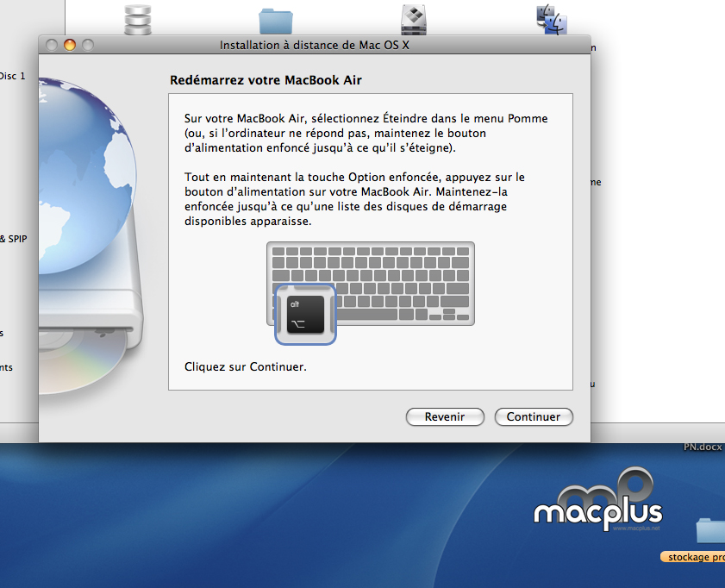This screenshot has width=725, height=588.
Task: Click the Continuer button
Action: tap(534, 416)
